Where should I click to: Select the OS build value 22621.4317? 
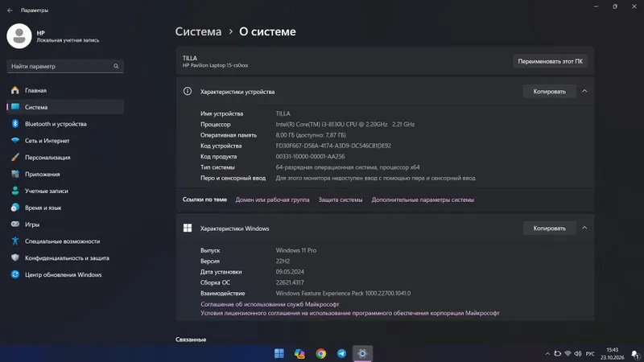pyautogui.click(x=290, y=282)
